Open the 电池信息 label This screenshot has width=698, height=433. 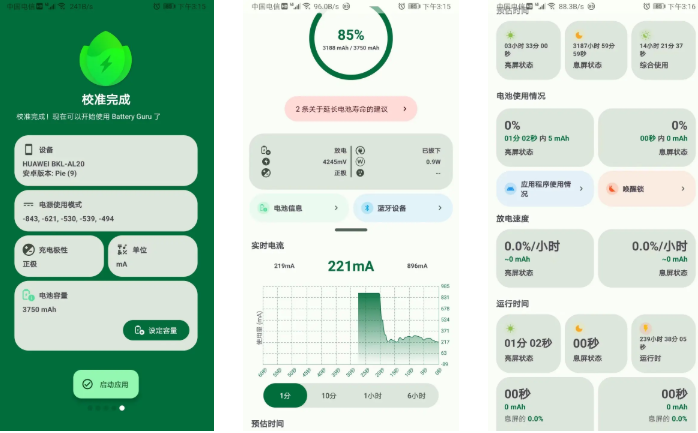coord(288,208)
